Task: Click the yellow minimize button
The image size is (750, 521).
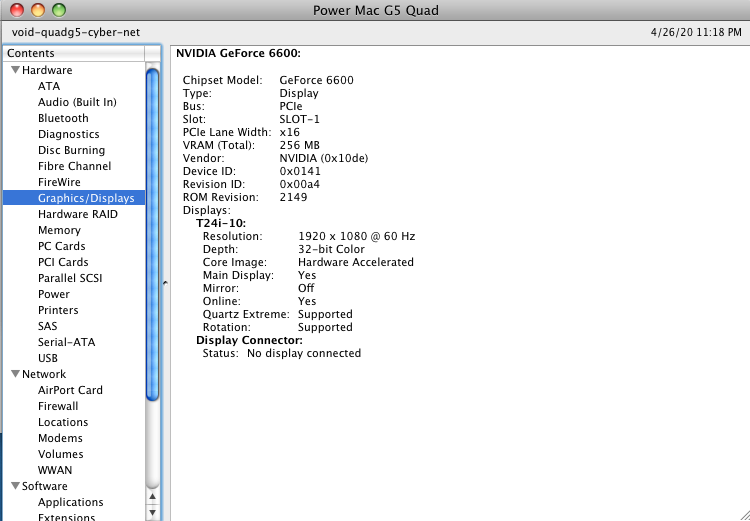Action: [x=38, y=10]
